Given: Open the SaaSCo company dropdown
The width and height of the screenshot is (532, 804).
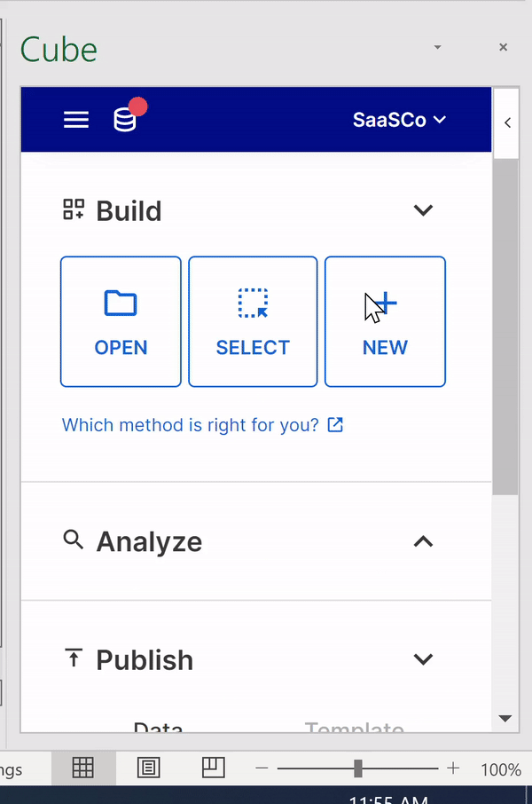Looking at the screenshot, I should pos(399,120).
